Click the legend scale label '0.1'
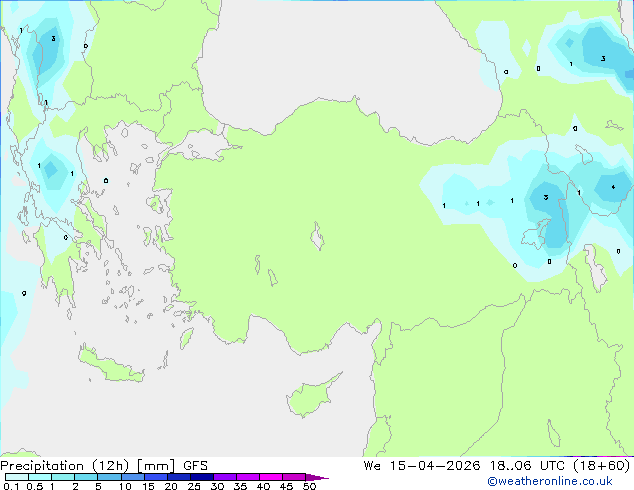Image resolution: width=634 pixels, height=490 pixels. 12,486
